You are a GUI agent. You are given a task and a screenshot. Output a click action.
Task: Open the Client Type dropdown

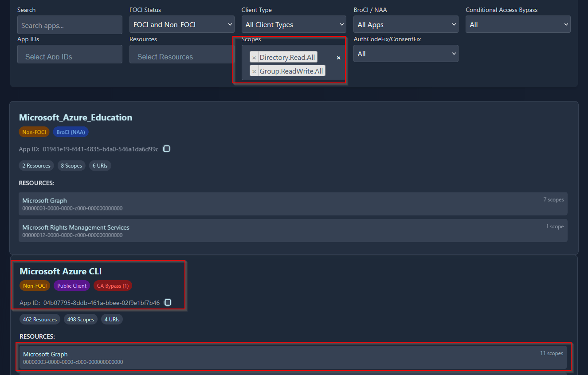pyautogui.click(x=294, y=25)
